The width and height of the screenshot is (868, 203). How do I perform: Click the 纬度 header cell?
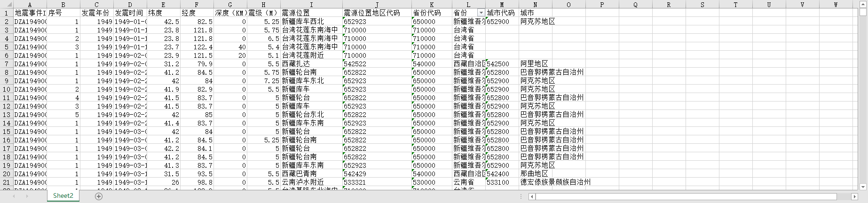pos(164,13)
